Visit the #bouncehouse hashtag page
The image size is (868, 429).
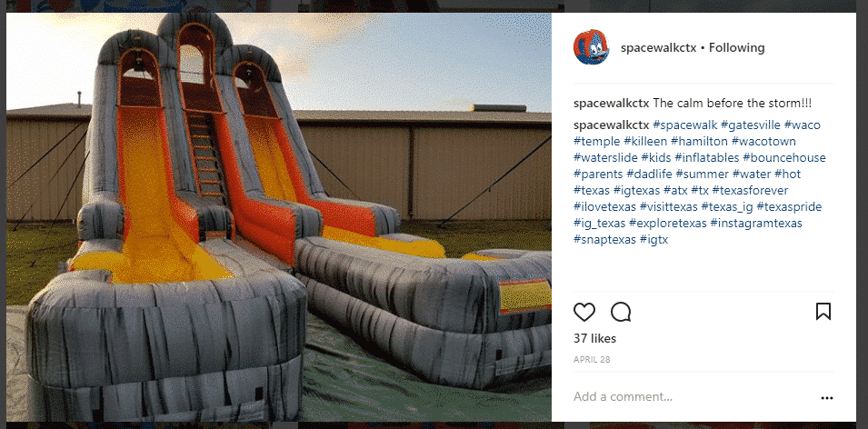[783, 158]
